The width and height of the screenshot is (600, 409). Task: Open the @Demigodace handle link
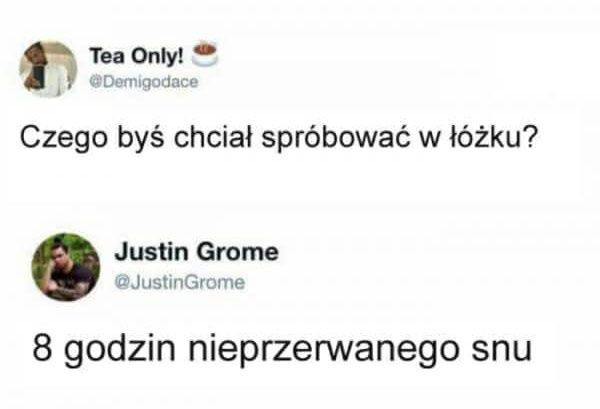click(x=144, y=82)
